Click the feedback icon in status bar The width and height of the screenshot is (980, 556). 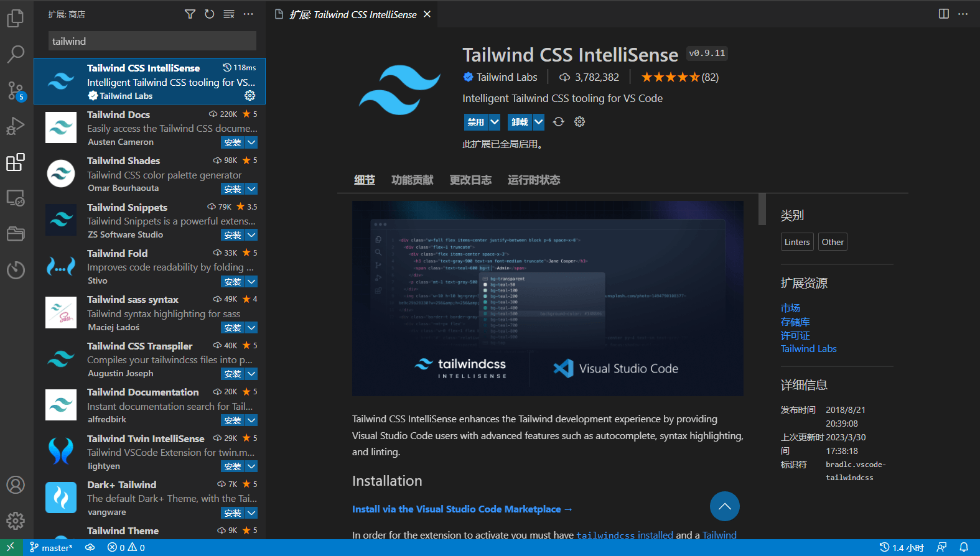click(941, 547)
